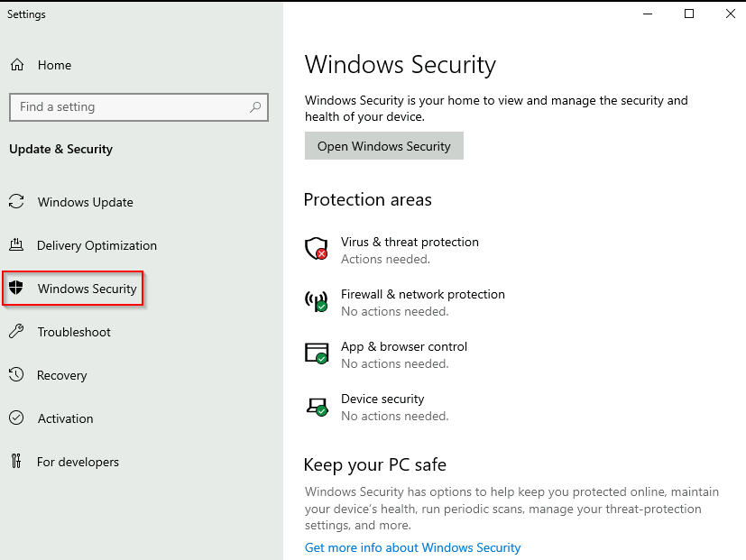
Task: Click the Windows Update sync icon
Action: pyautogui.click(x=16, y=202)
